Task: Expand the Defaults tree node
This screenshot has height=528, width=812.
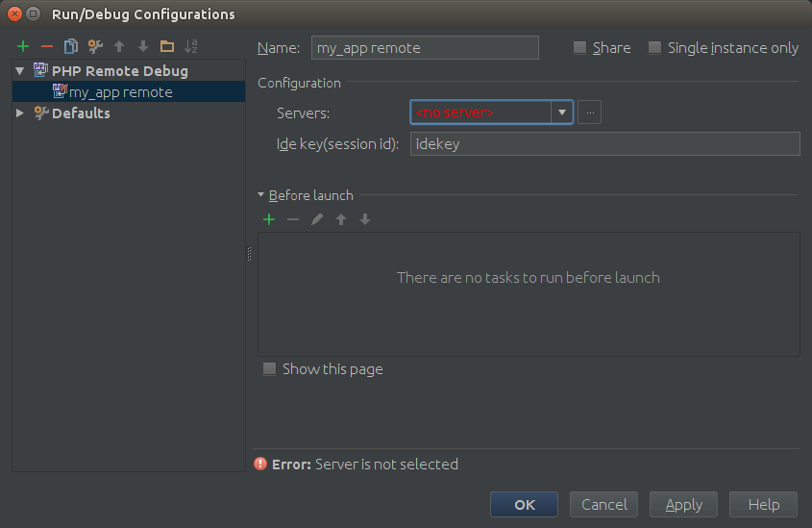Action: click(20, 113)
